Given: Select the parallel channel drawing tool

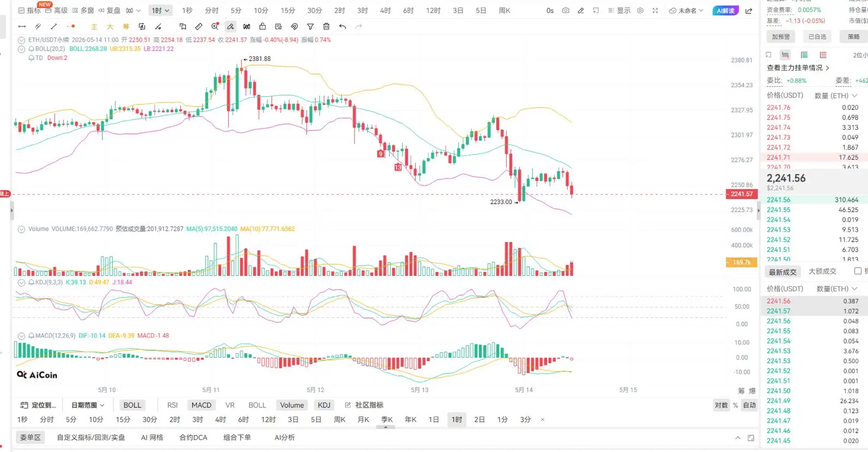Looking at the screenshot, I should (38, 27).
